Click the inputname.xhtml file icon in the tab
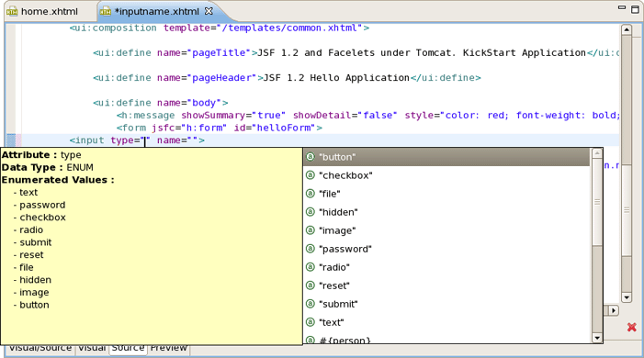 [106, 12]
